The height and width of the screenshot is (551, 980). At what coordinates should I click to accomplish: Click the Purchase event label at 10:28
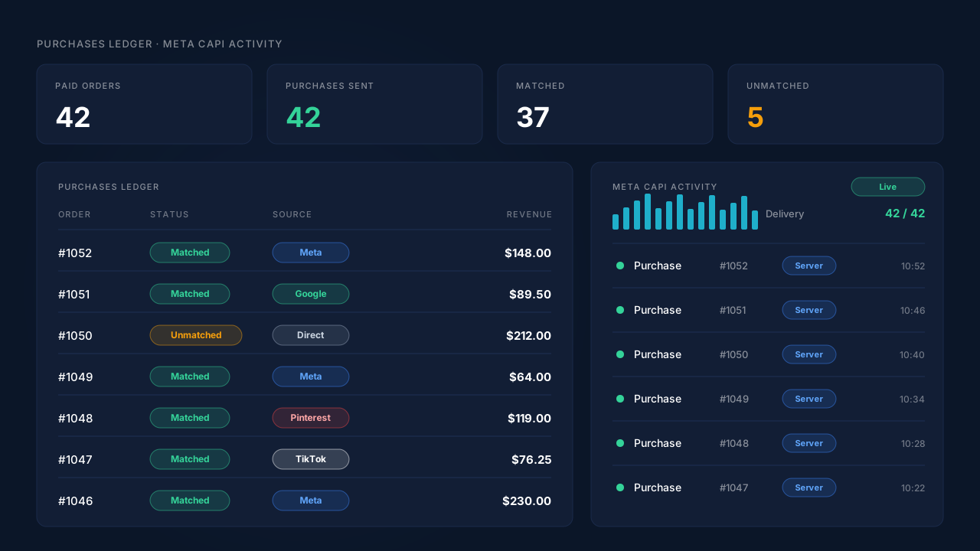click(658, 443)
